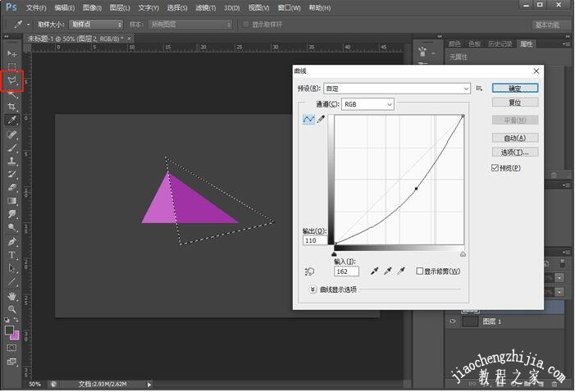The height and width of the screenshot is (392, 575).
Task: Click the 确定 button
Action: (x=515, y=88)
